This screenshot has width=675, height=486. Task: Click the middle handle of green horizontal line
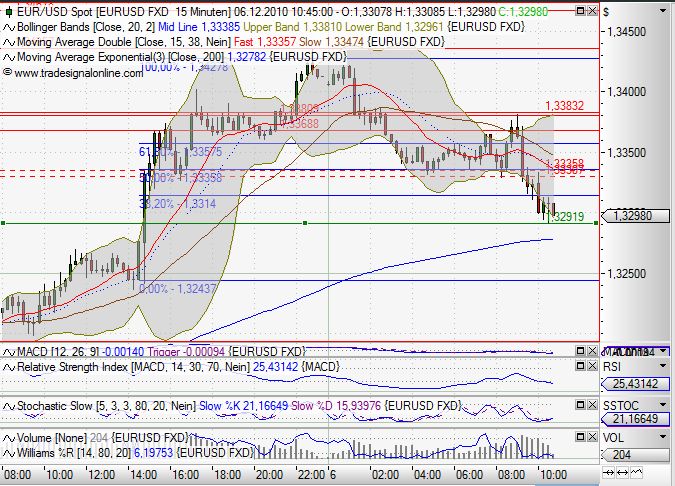[x=305, y=223]
